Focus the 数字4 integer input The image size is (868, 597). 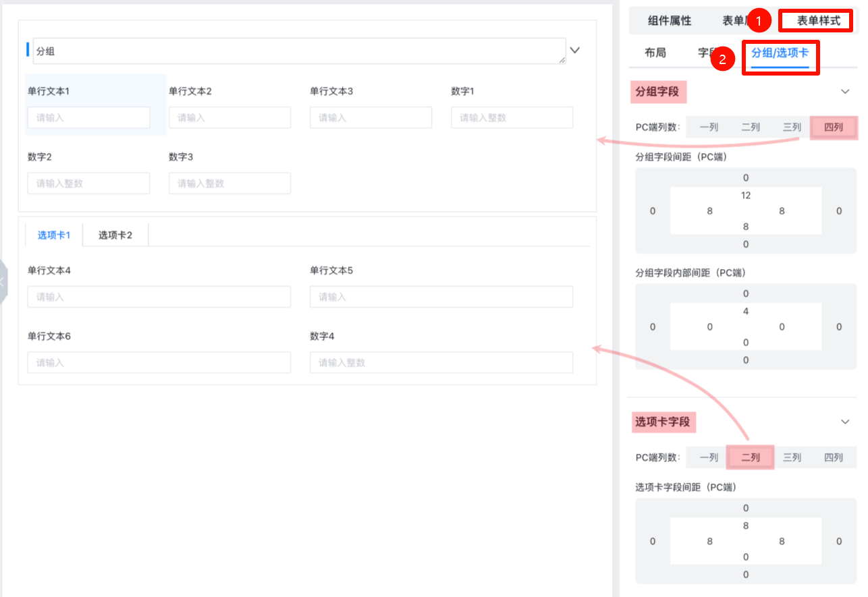click(x=441, y=362)
